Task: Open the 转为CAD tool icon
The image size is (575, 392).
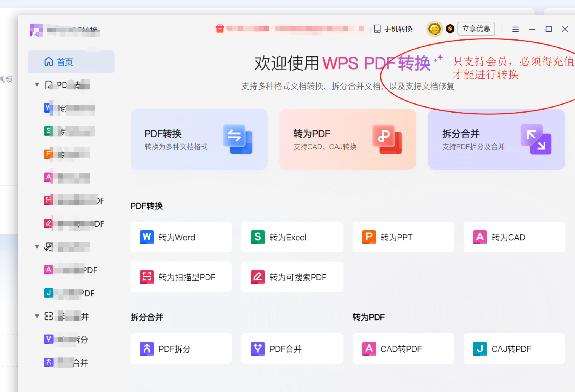Action: 480,237
